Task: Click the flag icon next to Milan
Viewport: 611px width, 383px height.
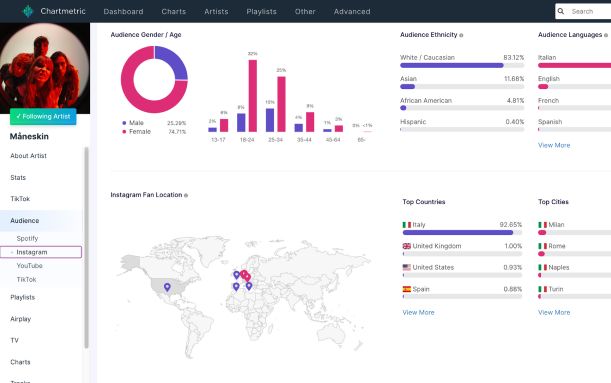Action: [542, 225]
